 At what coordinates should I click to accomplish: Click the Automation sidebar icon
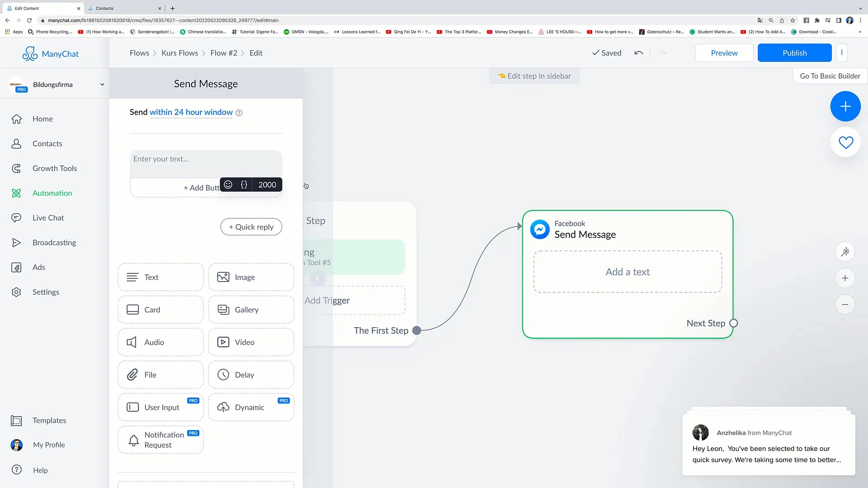tap(16, 193)
